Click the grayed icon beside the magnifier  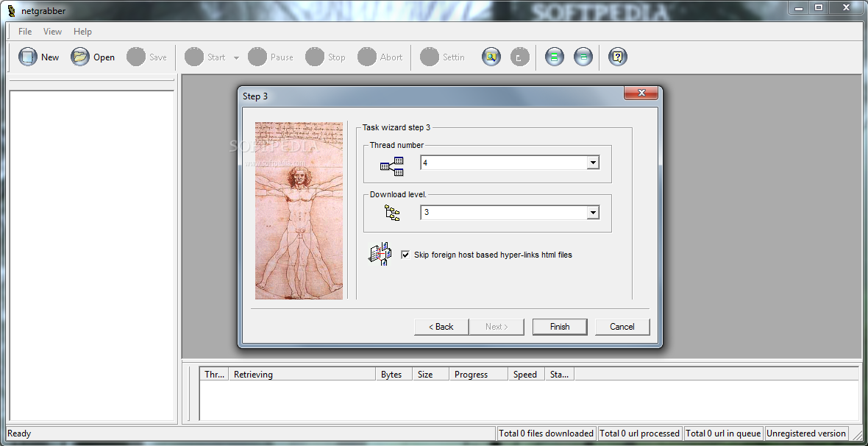coord(520,57)
